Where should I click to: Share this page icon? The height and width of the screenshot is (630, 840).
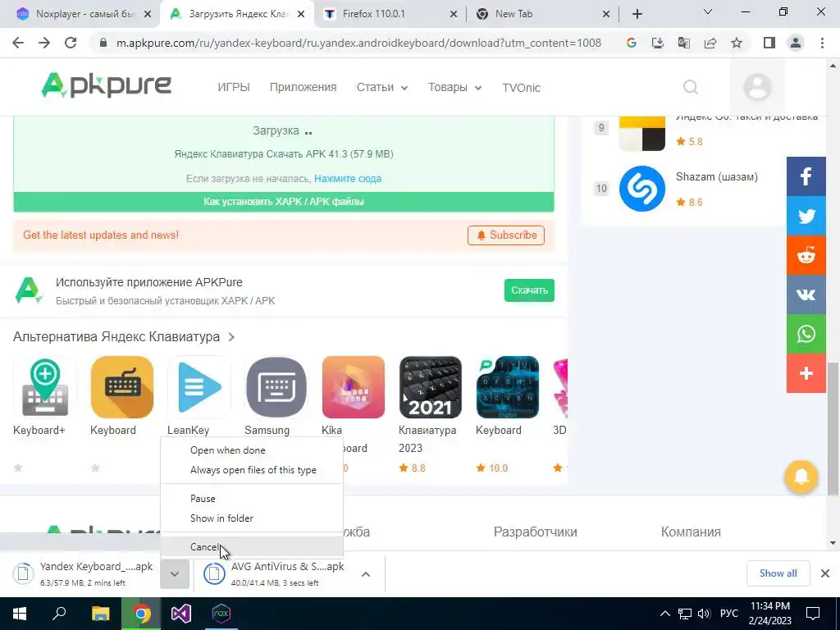[x=710, y=43]
